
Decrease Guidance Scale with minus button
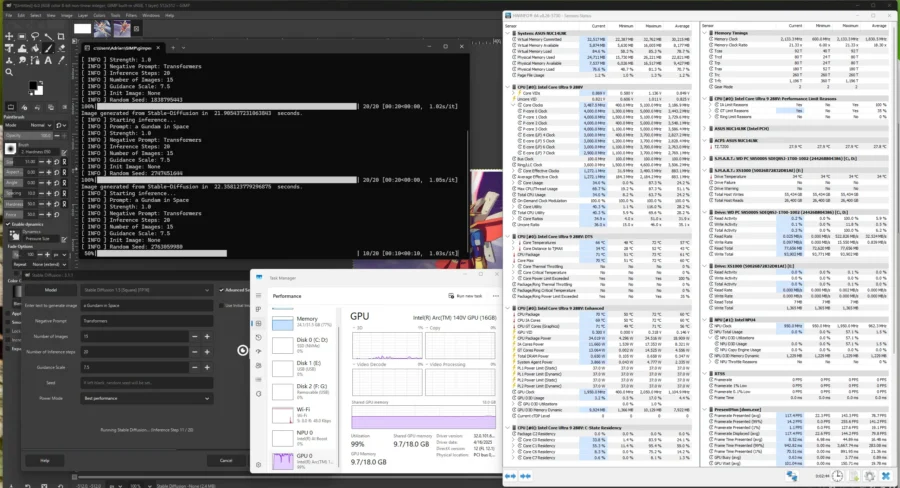click(x=195, y=367)
